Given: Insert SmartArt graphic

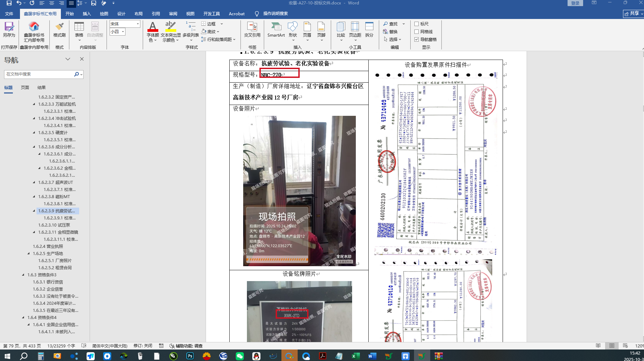Looking at the screenshot, I should pyautogui.click(x=276, y=29).
